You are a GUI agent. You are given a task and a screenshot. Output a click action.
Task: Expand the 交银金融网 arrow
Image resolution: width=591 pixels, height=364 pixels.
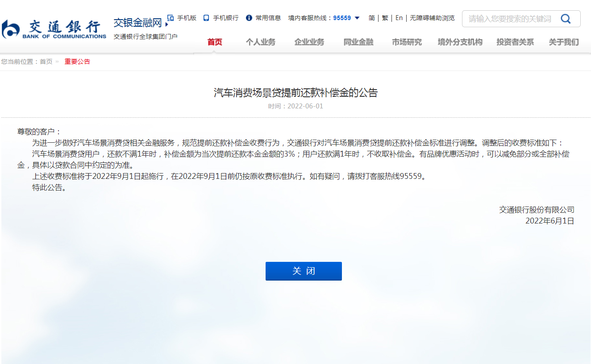coord(166,25)
